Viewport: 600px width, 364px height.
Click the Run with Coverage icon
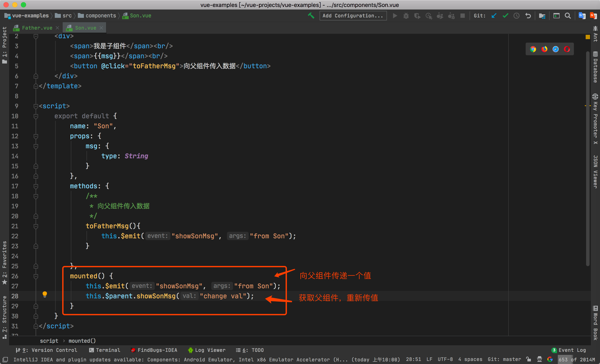click(417, 16)
